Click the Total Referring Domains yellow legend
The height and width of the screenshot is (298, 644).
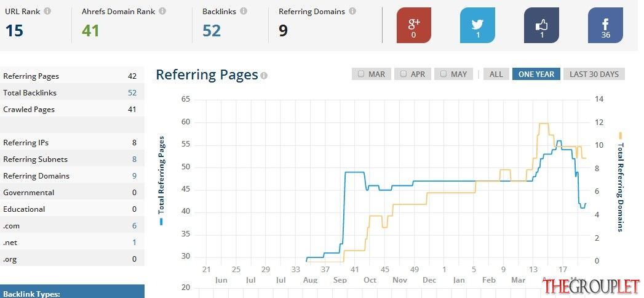621,182
